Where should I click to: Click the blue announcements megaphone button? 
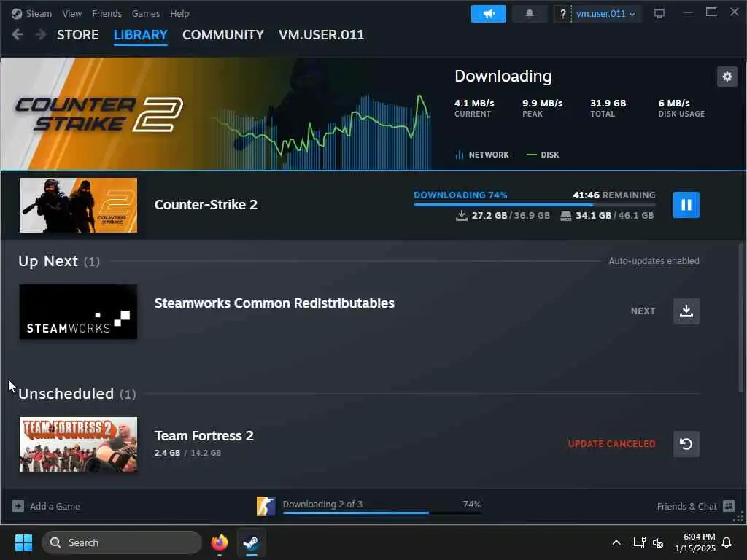pos(488,14)
